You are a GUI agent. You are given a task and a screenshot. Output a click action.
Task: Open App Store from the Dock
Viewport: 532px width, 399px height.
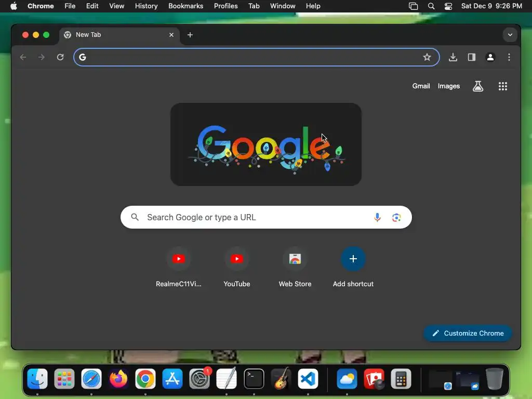coord(172,379)
